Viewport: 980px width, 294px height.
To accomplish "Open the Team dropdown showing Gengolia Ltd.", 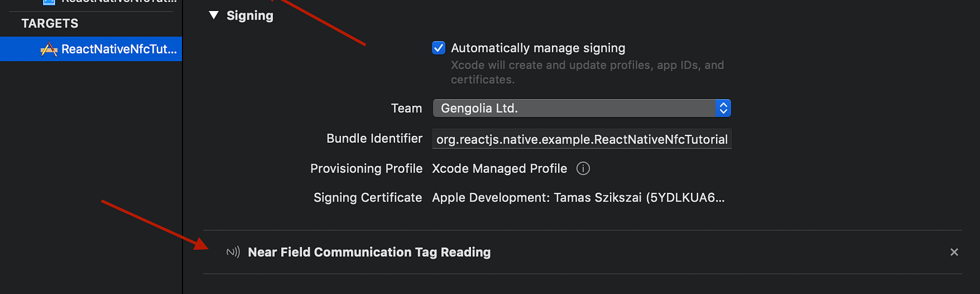I will point(582,108).
